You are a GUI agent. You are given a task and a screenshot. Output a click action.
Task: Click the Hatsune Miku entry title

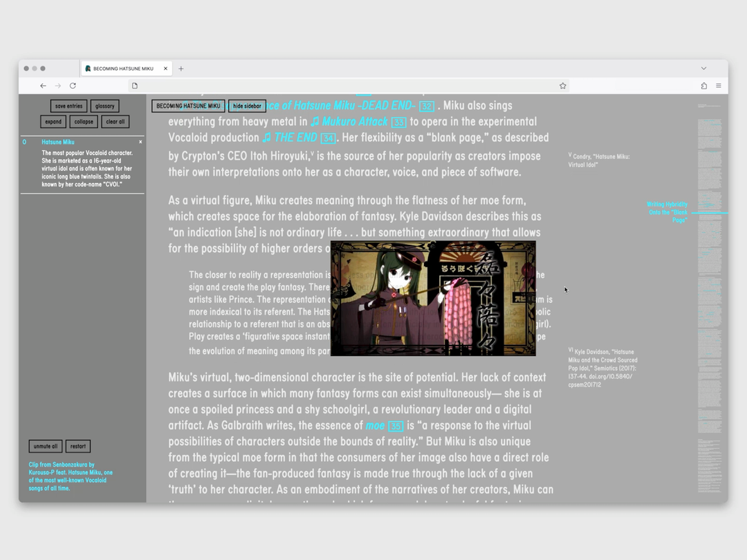pyautogui.click(x=57, y=142)
